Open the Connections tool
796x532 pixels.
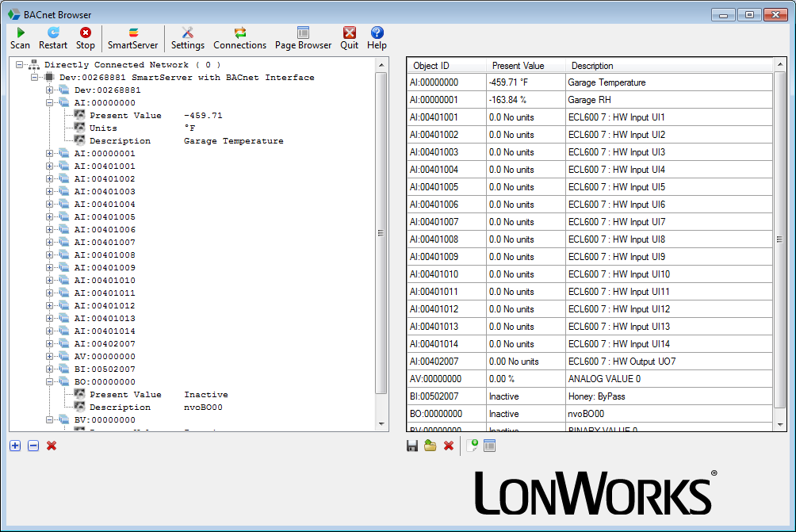click(239, 39)
